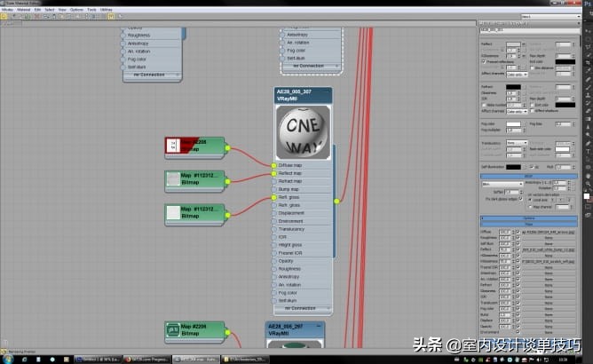Click output socket of bitmap wired to Refl. gloss
Image resolution: width=593 pixels, height=364 pixels.
pyautogui.click(x=227, y=216)
